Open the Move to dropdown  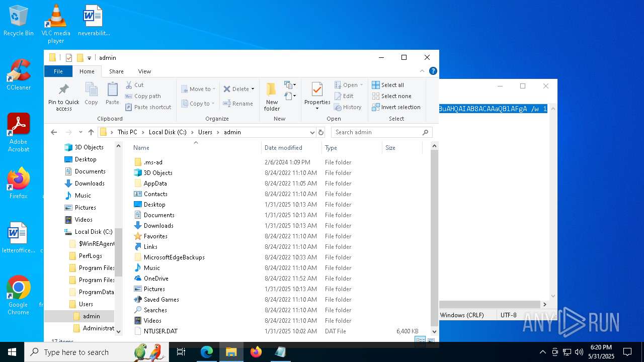(199, 89)
